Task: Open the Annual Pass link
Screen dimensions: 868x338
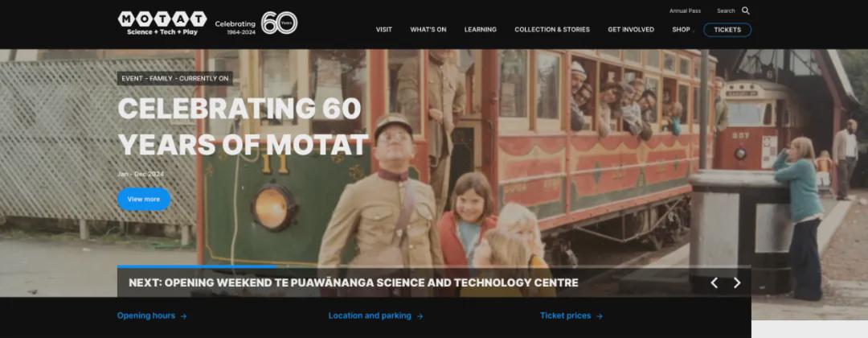Action: [x=685, y=11]
